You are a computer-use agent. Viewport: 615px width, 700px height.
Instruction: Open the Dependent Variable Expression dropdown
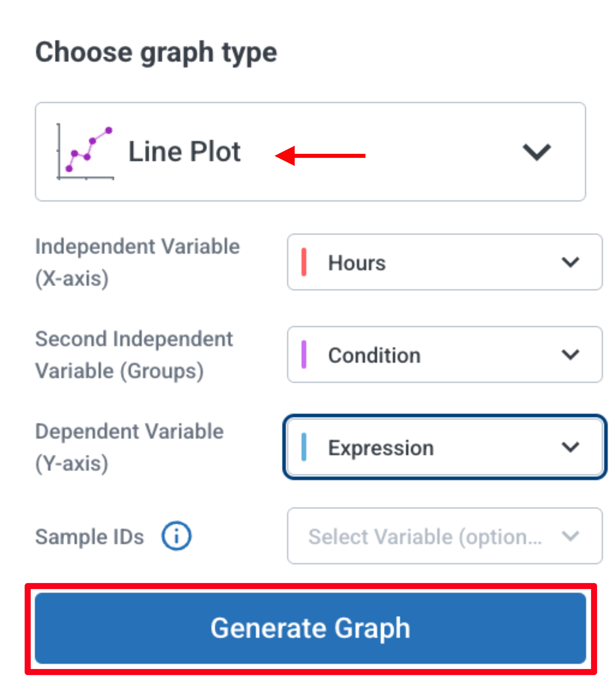(x=445, y=447)
